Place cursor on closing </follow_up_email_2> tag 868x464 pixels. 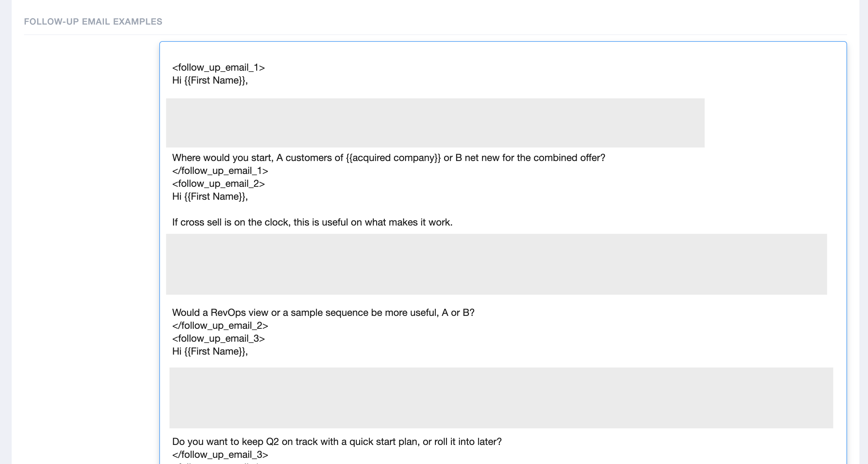220,326
